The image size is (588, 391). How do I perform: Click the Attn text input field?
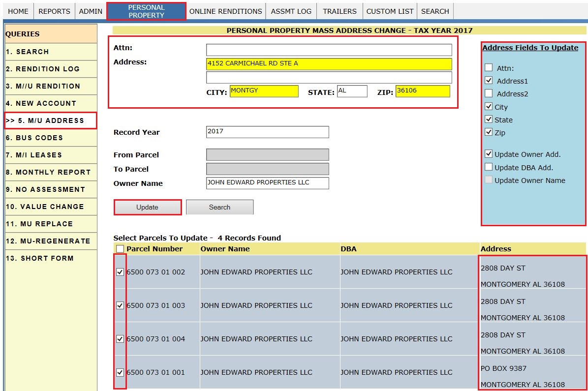tap(329, 50)
